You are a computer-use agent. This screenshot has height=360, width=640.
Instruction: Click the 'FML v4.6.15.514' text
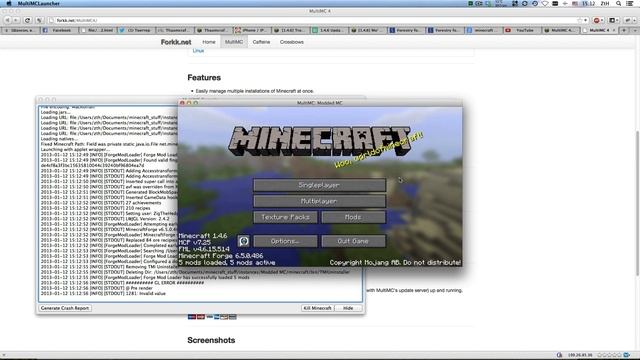click(x=204, y=249)
